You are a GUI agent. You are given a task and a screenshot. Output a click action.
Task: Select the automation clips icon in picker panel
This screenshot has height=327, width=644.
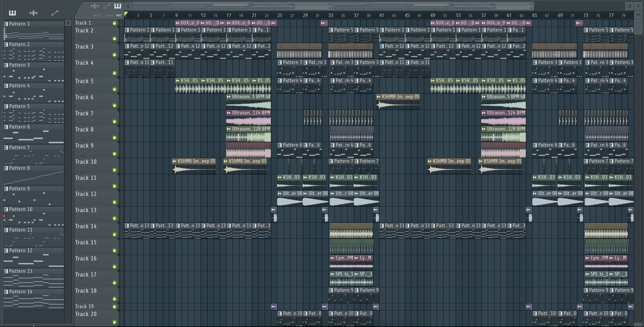(x=55, y=13)
